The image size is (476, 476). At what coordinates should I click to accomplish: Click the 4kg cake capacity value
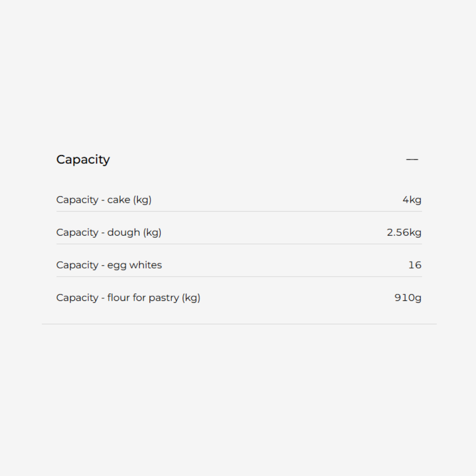[x=412, y=200]
